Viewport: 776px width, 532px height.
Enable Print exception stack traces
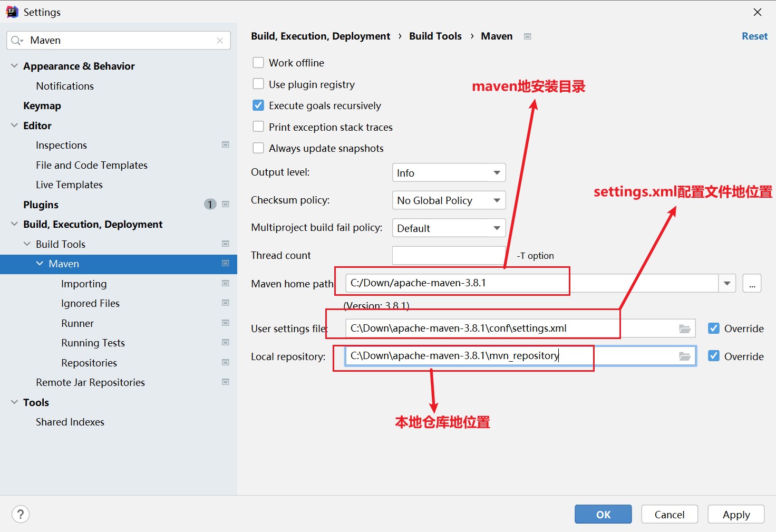[258, 127]
